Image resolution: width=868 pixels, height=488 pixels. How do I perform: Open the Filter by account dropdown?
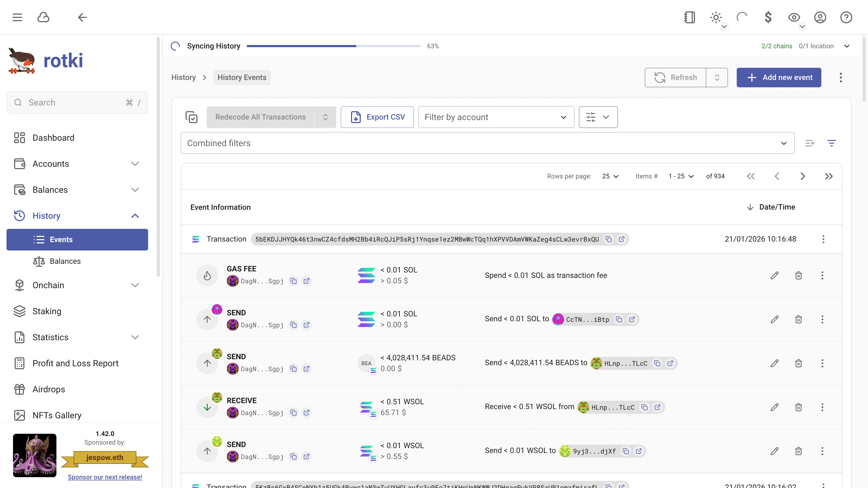point(496,117)
